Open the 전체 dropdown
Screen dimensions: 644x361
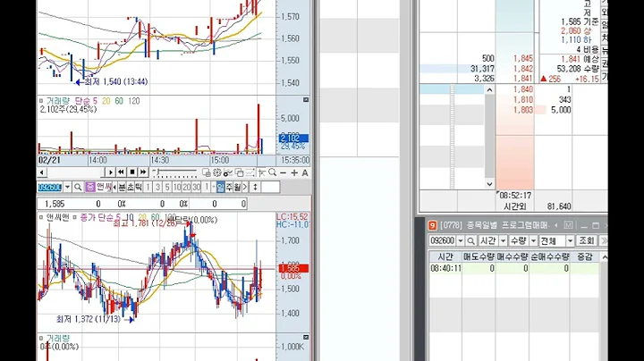click(570, 240)
